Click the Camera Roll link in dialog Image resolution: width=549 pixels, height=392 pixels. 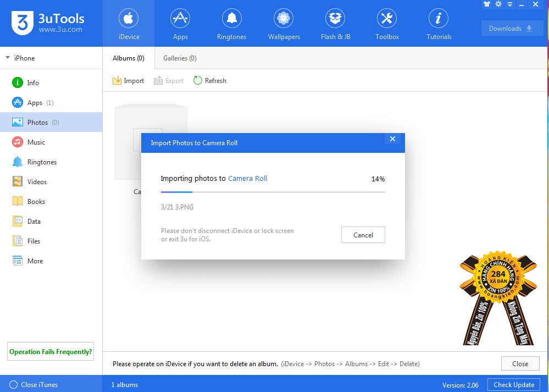(247, 178)
